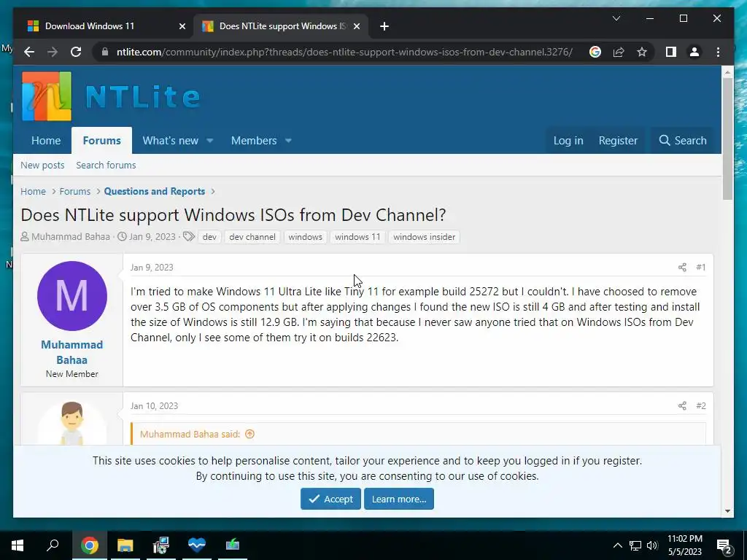Open What's new nav item
747x560 pixels.
coord(170,141)
